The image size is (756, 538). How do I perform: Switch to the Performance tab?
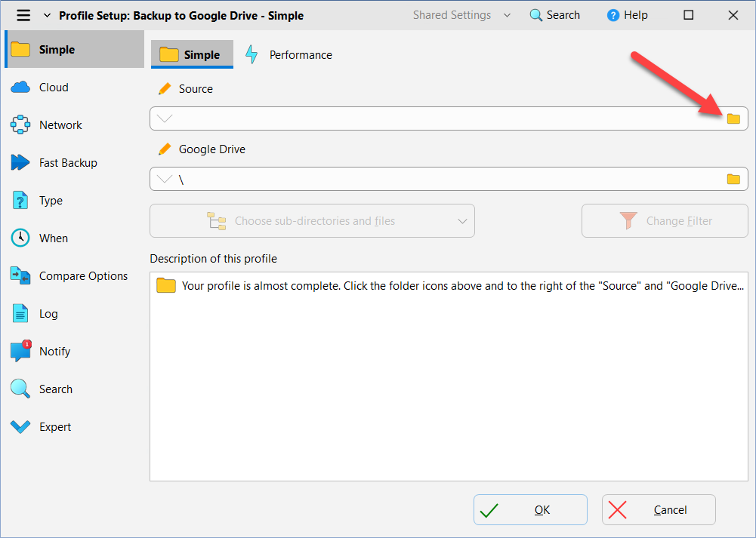tap(289, 54)
